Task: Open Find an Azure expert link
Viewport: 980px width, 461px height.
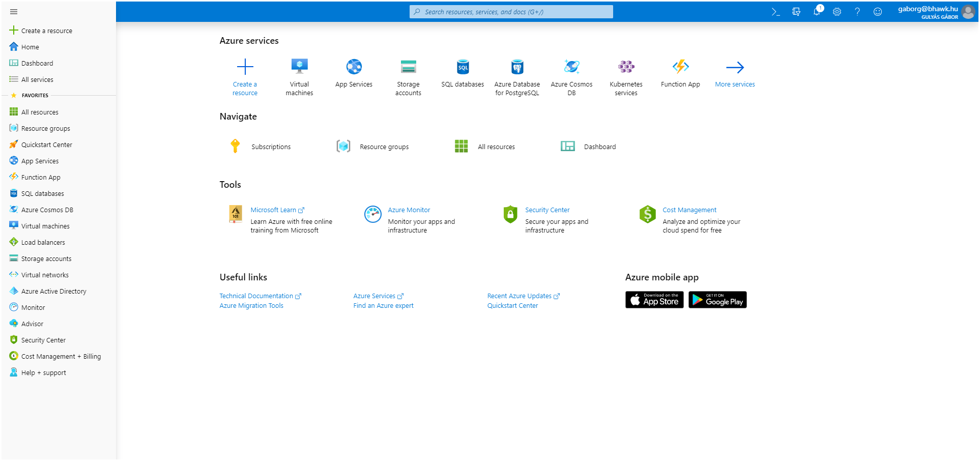Action: click(x=384, y=306)
